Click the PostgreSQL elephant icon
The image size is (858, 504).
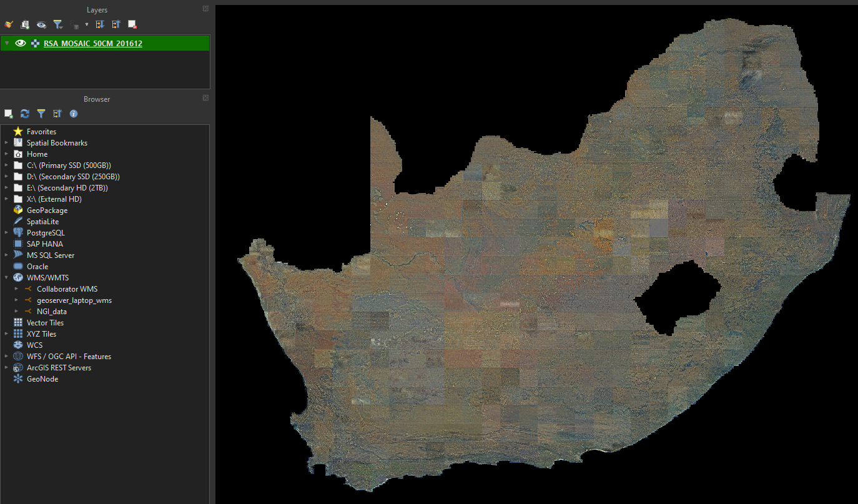[x=18, y=233]
